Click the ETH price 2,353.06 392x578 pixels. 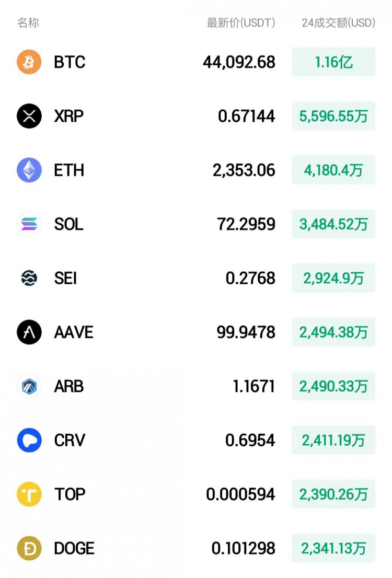[x=244, y=170]
